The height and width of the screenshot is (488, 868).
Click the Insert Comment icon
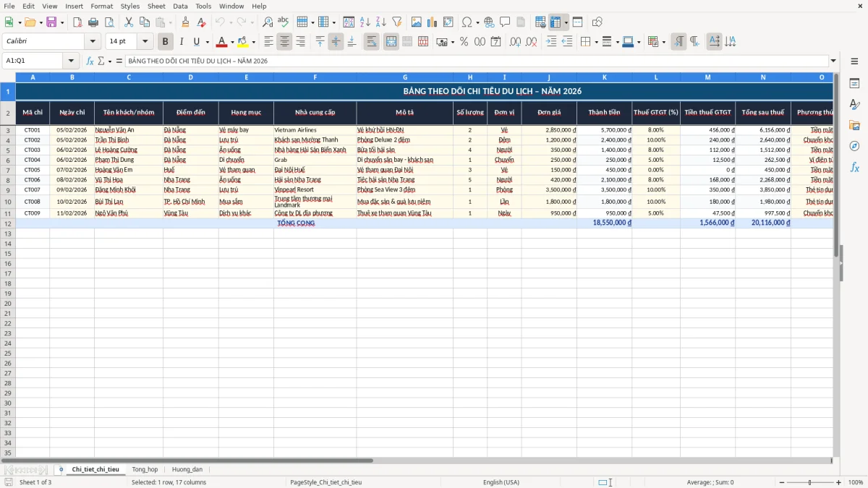click(x=505, y=22)
